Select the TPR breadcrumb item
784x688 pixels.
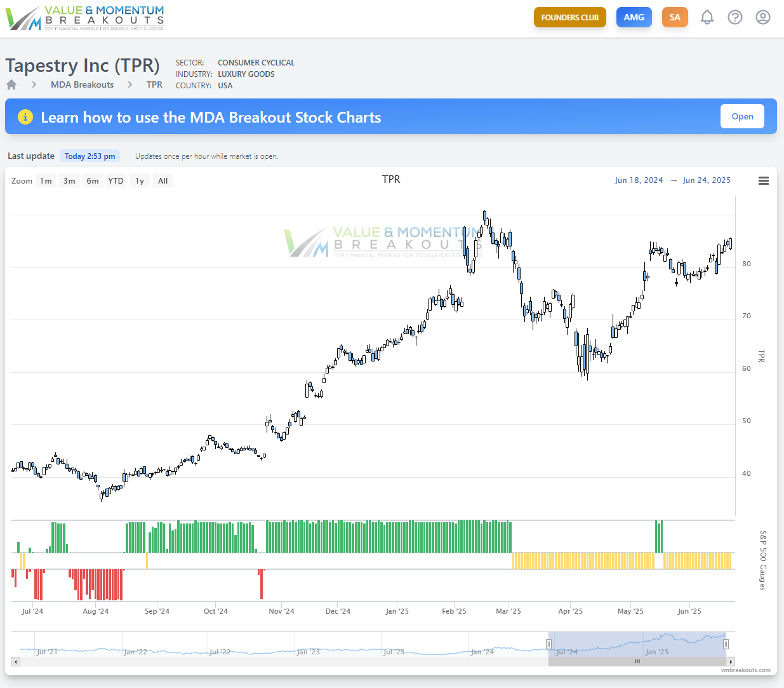pyautogui.click(x=154, y=84)
